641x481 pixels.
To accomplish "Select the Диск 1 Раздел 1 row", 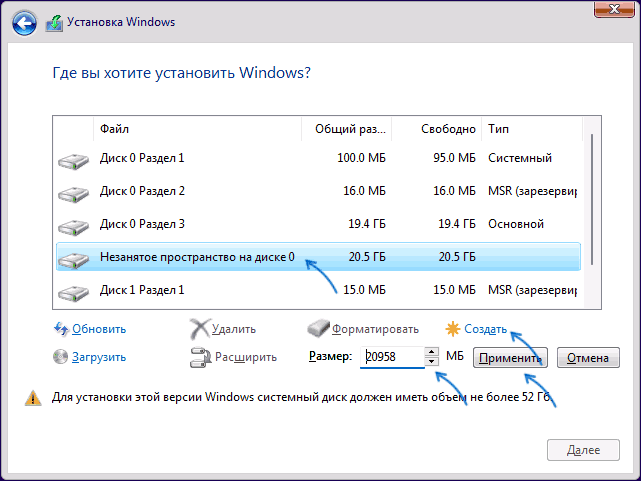I will coord(318,290).
